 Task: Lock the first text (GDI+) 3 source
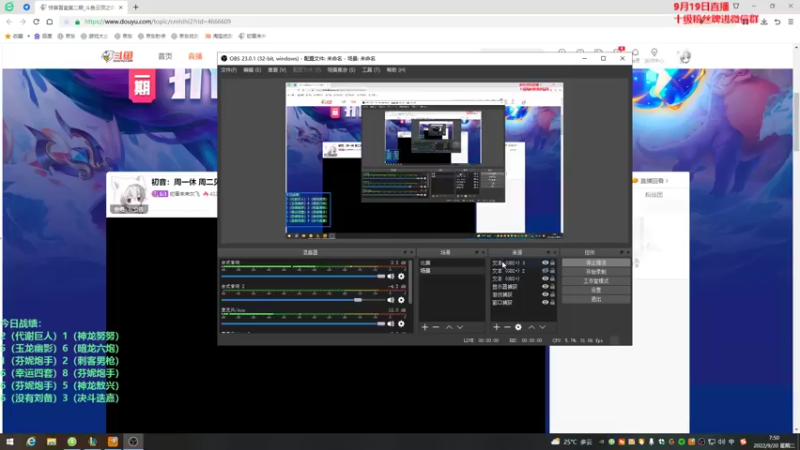[x=553, y=263]
